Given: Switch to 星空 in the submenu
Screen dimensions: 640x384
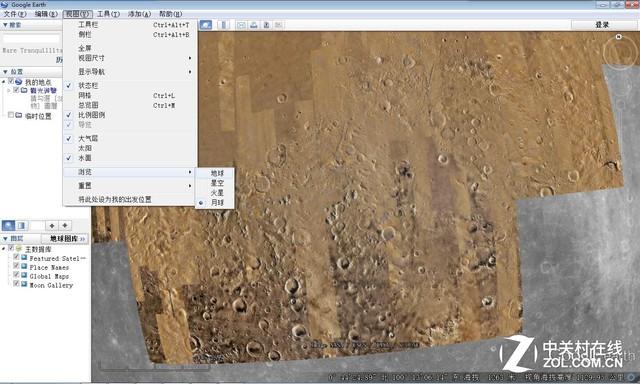Looking at the screenshot, I should pyautogui.click(x=215, y=183).
